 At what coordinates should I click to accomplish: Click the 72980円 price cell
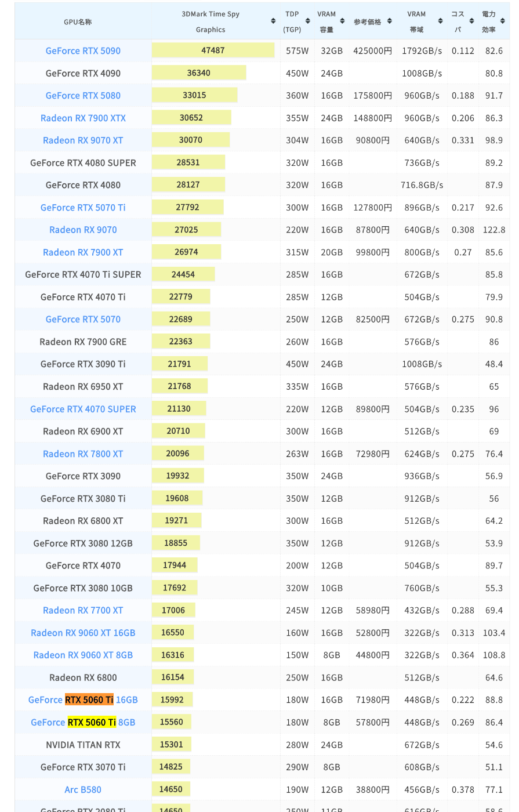372,454
